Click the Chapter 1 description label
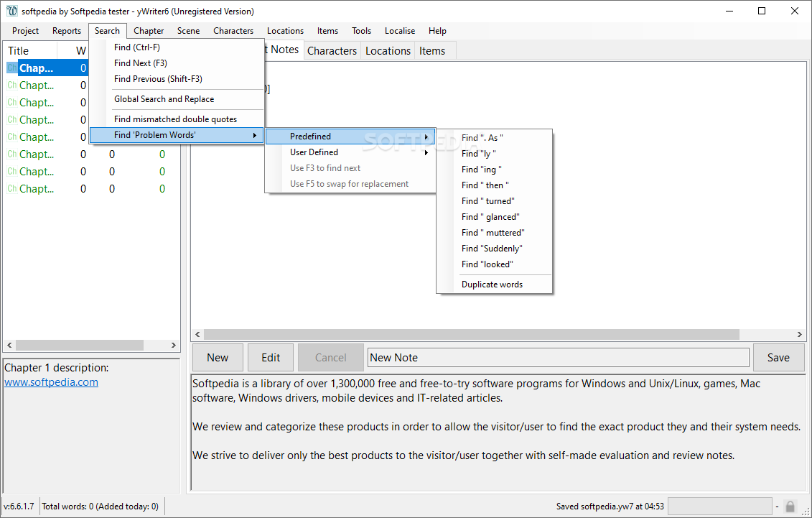This screenshot has height=518, width=812. pyautogui.click(x=57, y=368)
